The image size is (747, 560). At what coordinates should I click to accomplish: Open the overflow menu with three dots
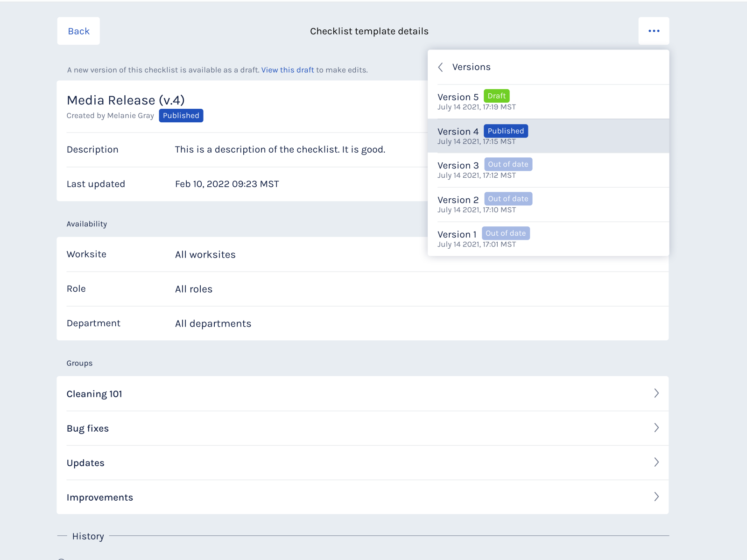[654, 31]
